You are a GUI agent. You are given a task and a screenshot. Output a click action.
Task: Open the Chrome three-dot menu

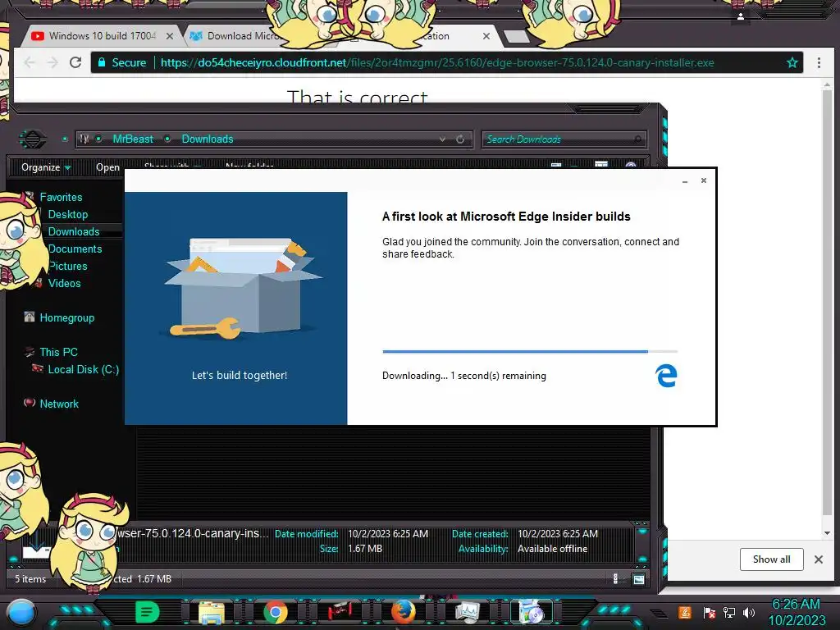click(x=819, y=62)
